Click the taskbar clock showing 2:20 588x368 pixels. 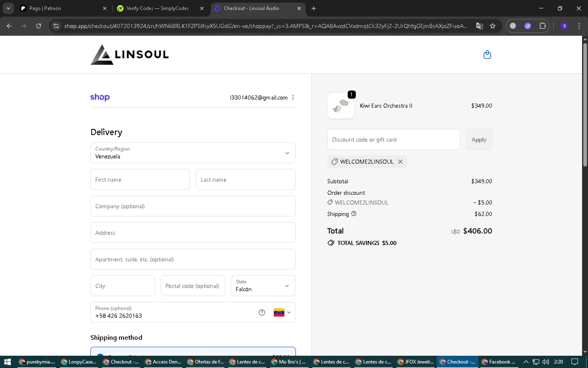point(559,362)
